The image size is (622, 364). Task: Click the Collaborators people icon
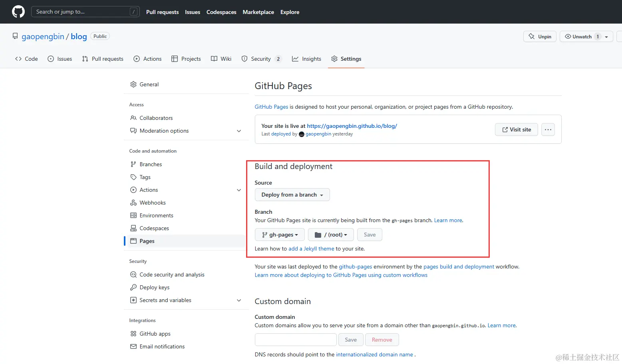[133, 118]
